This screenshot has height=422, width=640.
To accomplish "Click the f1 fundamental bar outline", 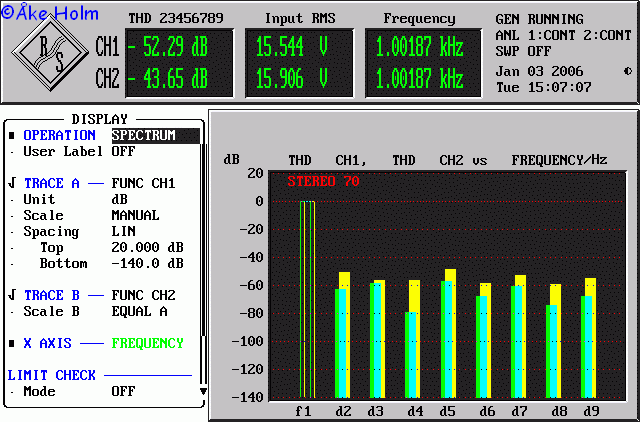I will click(x=307, y=299).
